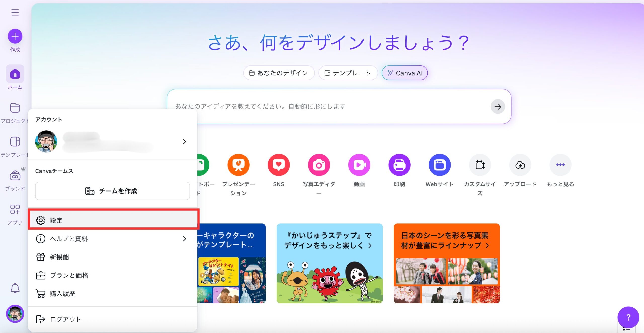The width and height of the screenshot is (644, 333).
Task: Select the プレゼンテーション design type icon
Action: (x=238, y=165)
